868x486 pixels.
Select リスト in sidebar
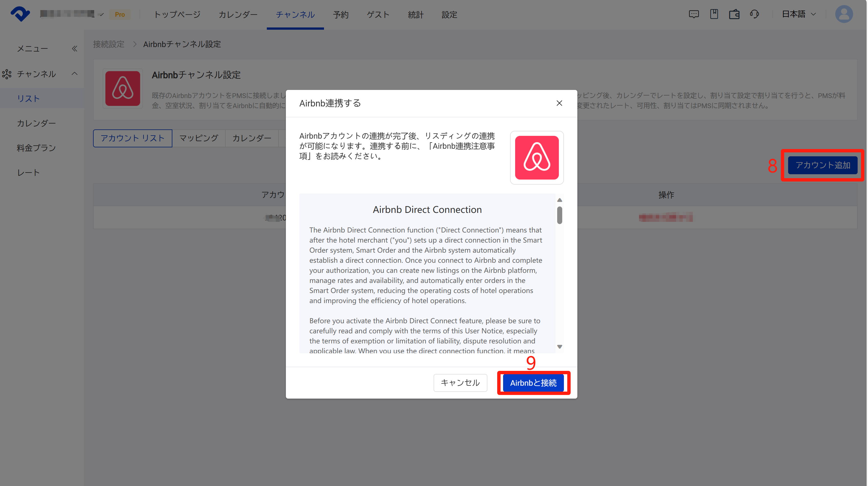pos(42,98)
